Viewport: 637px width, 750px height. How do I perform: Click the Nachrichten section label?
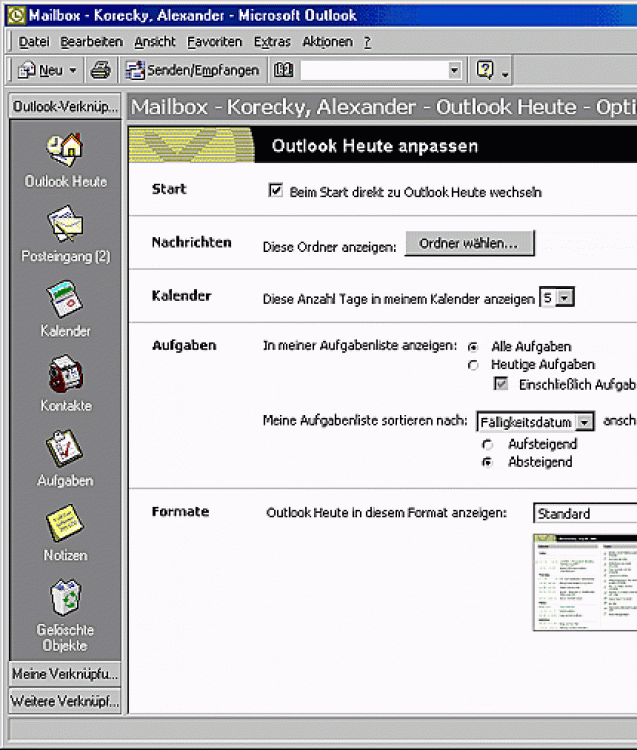[x=191, y=243]
